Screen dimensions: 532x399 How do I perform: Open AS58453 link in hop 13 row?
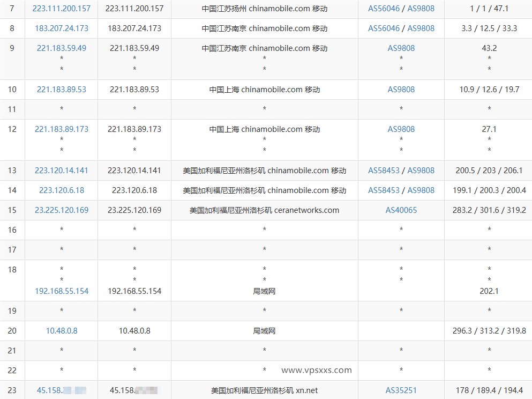coord(384,171)
